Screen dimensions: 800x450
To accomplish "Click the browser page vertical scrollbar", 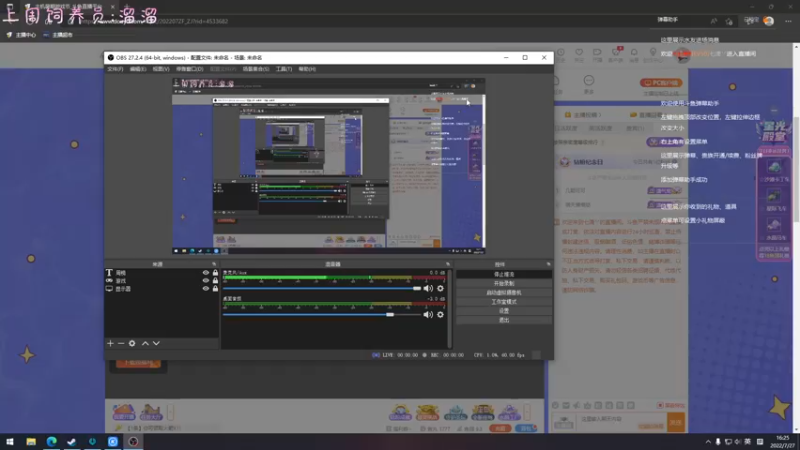I will (x=796, y=168).
